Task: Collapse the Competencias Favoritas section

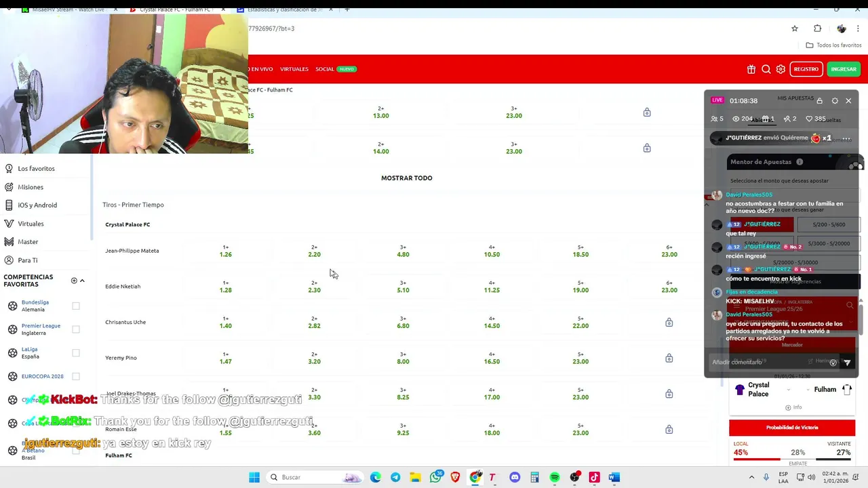Action: pos(82,281)
